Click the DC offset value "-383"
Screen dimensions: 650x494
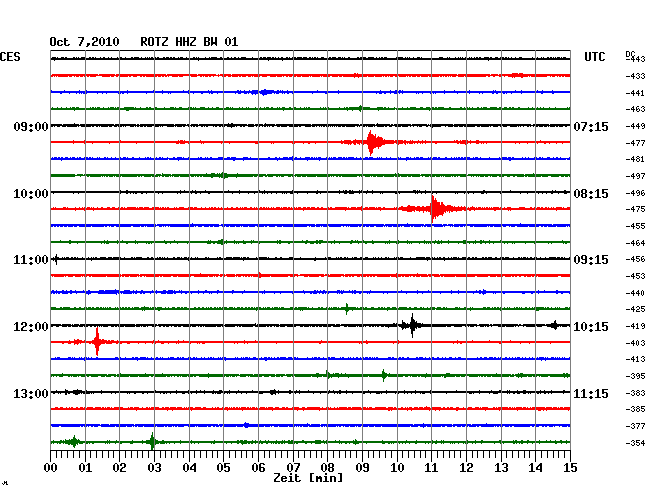[635, 393]
